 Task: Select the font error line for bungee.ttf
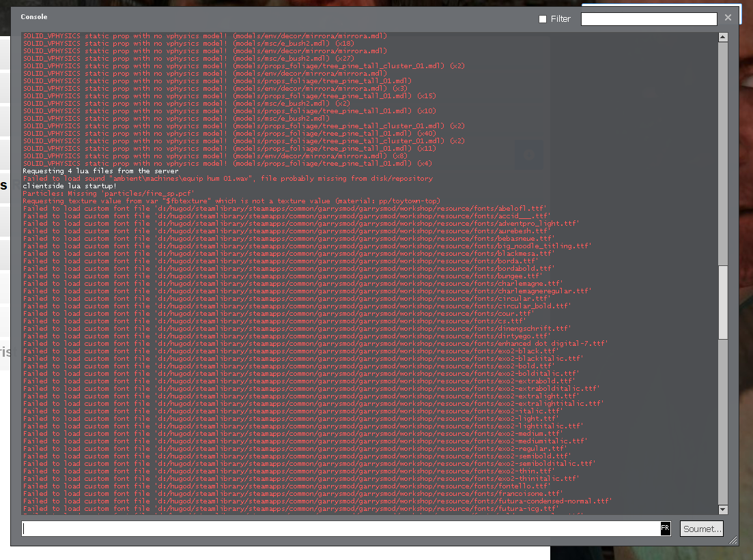[283, 276]
